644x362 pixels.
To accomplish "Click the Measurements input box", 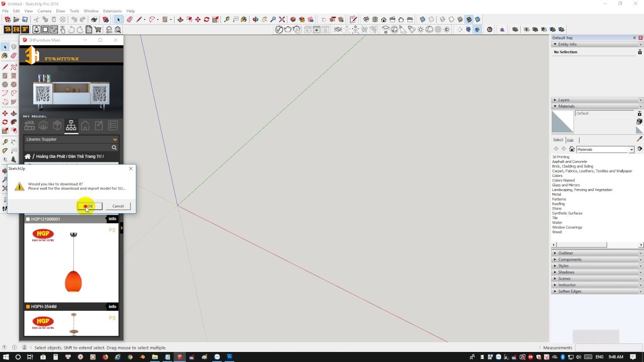I will click(609, 347).
